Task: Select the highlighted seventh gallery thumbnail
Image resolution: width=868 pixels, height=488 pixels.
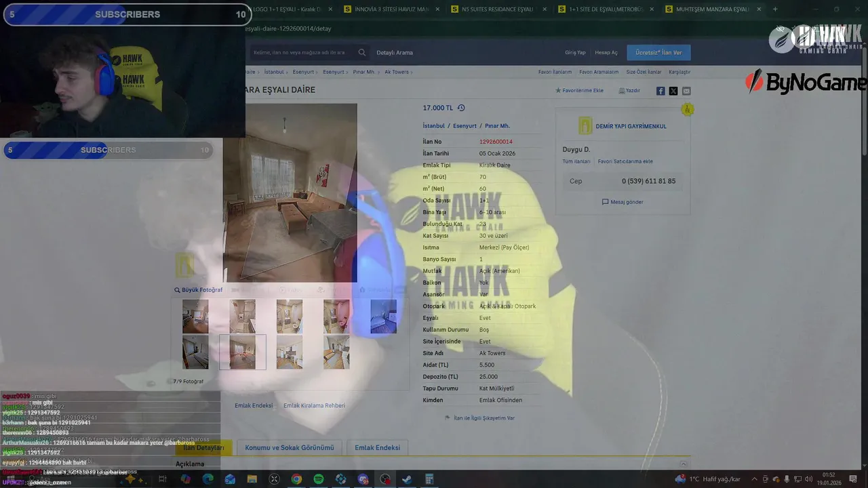Action: (242, 352)
